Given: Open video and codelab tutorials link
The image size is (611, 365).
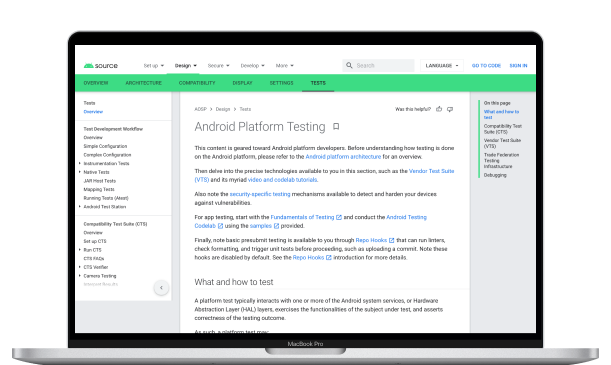Looking at the screenshot, I should [283, 180].
